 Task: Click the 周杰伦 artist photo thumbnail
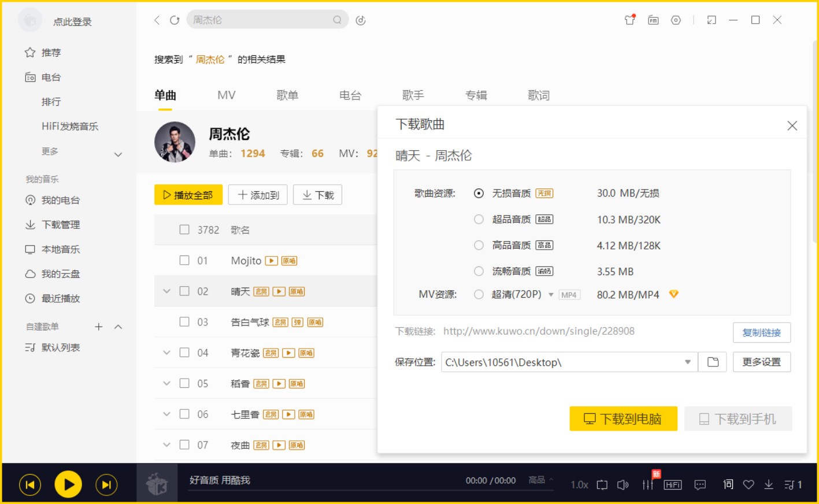point(175,142)
